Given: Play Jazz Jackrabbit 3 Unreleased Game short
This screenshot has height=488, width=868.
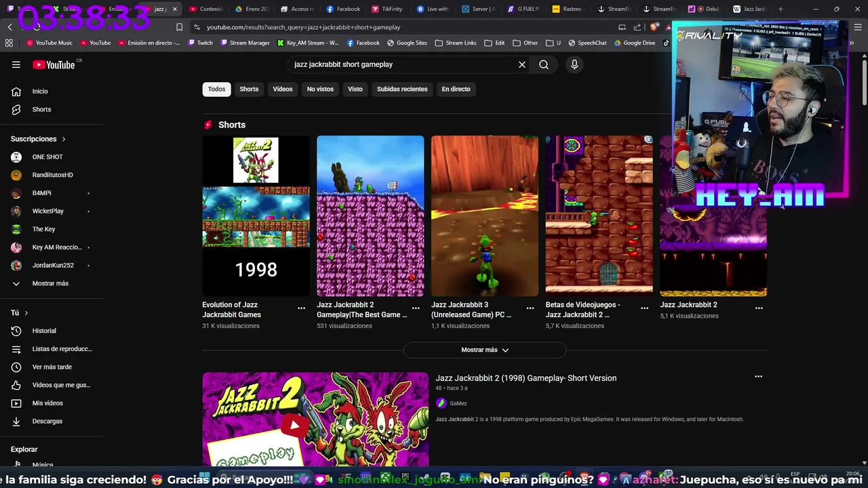Looking at the screenshot, I should pos(485,216).
